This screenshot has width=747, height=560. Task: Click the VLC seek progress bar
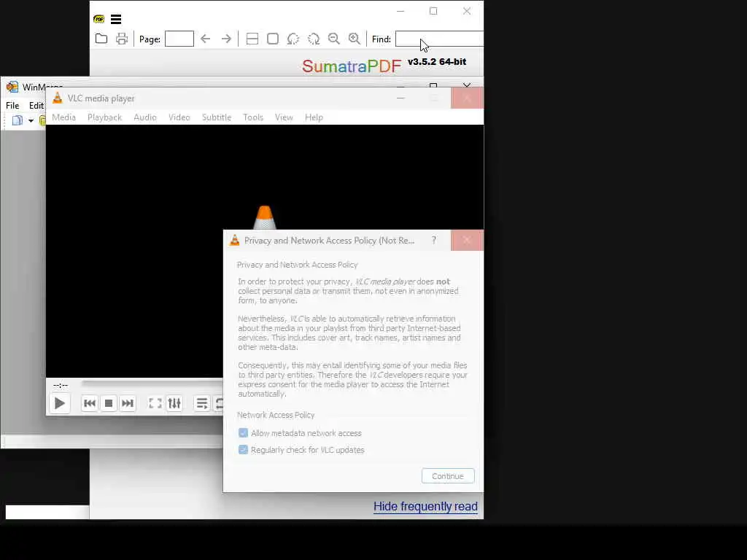(152, 383)
